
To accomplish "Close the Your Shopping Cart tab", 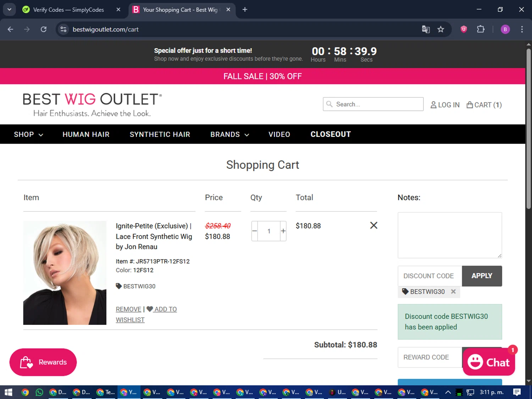I will click(x=228, y=10).
